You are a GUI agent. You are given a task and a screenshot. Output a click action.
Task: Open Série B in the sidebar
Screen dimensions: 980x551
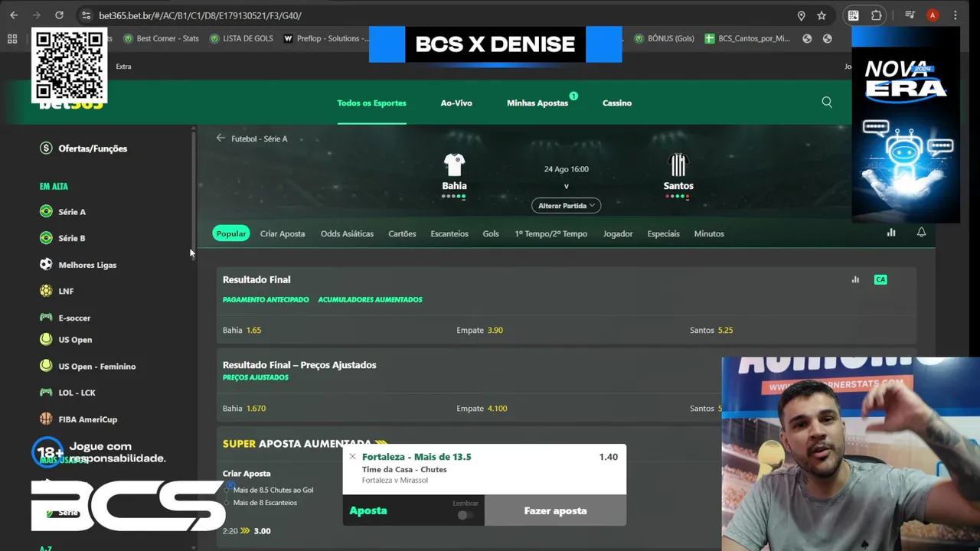63,238
